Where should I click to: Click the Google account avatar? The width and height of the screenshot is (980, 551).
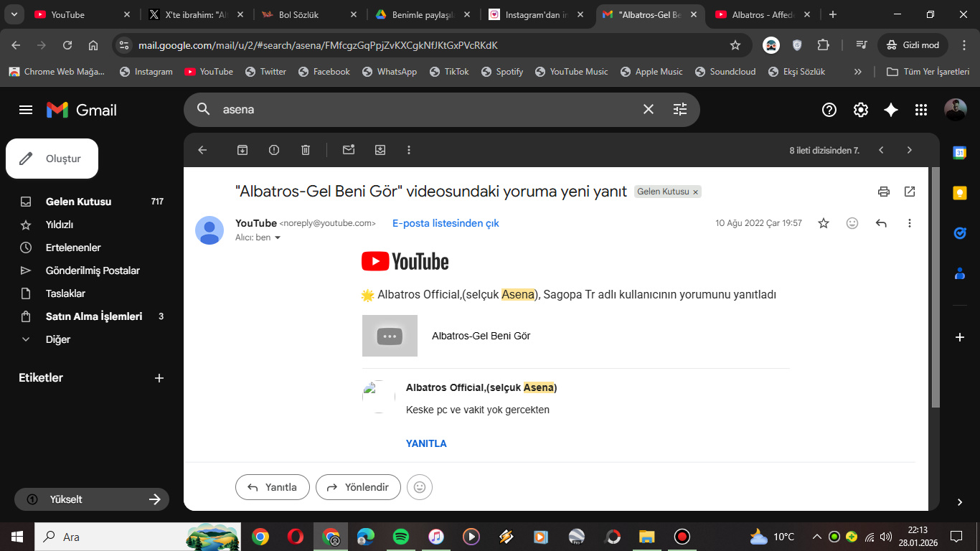point(956,110)
